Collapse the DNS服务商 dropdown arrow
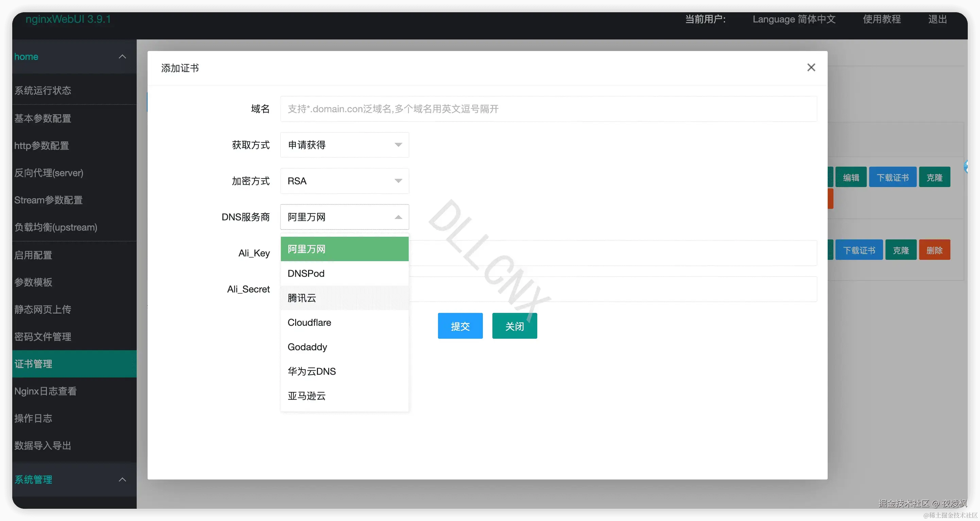Image resolution: width=980 pixels, height=521 pixels. tap(398, 217)
